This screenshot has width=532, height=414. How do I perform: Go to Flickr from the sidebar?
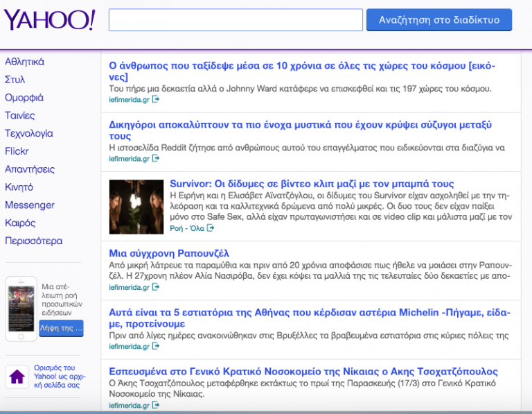click(17, 151)
